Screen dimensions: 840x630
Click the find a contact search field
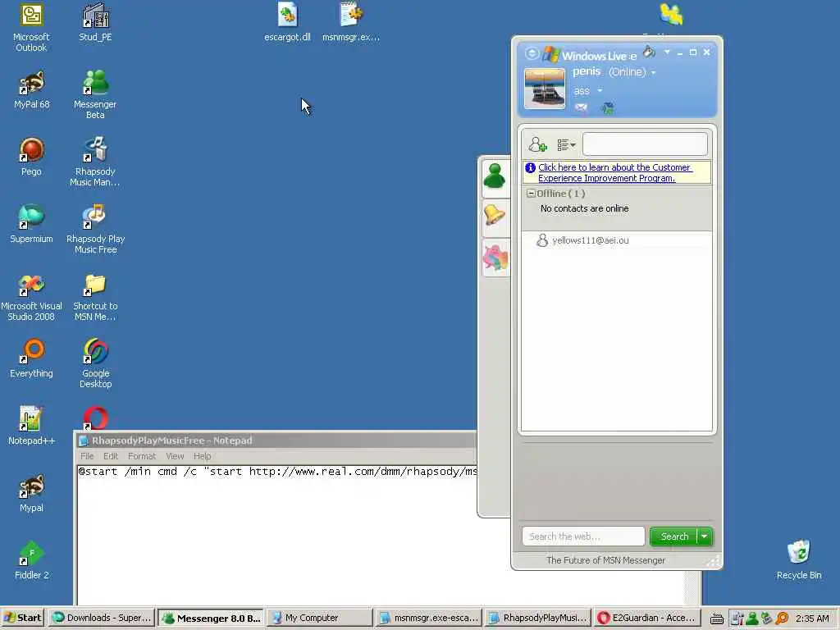coord(645,144)
